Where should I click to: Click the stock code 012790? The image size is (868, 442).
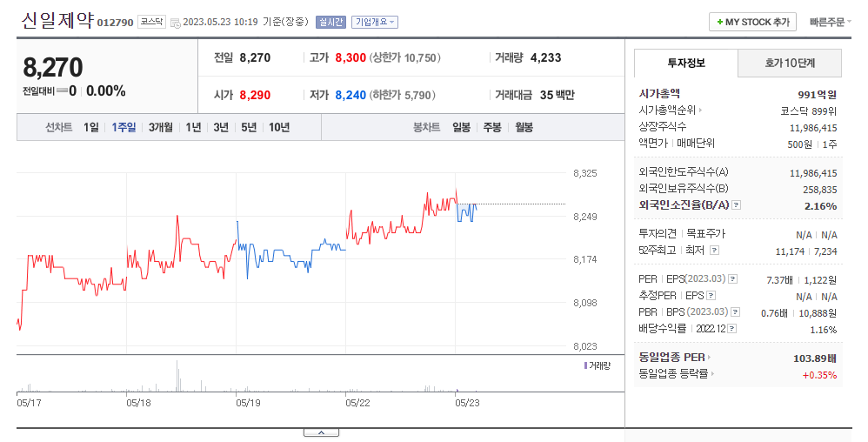coord(115,23)
